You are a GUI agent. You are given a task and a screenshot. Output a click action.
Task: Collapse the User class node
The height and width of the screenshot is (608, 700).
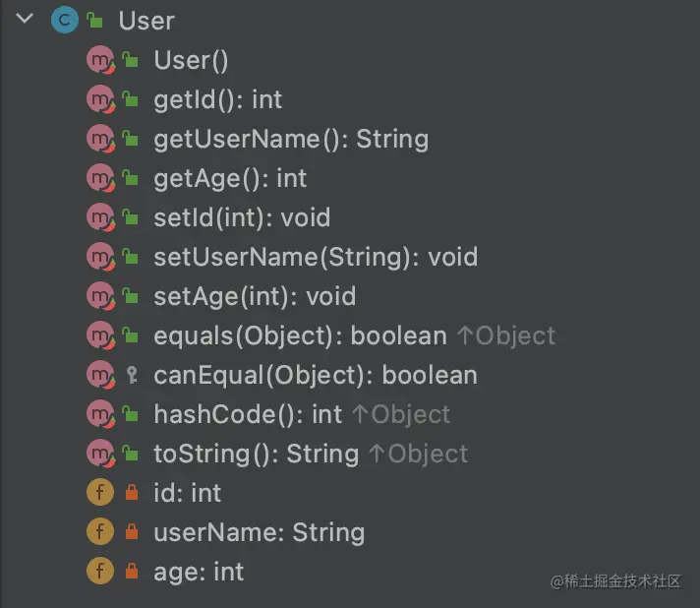click(x=25, y=19)
